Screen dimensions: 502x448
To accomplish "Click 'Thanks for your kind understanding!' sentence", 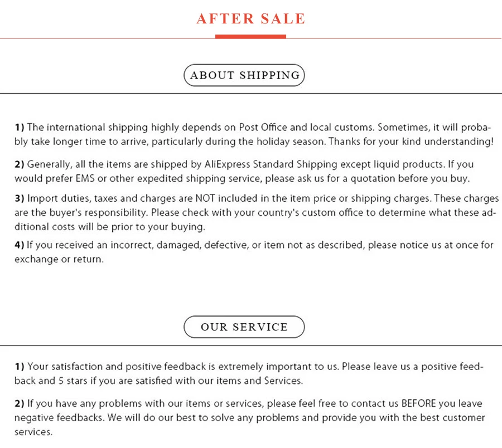I will click(x=411, y=142).
